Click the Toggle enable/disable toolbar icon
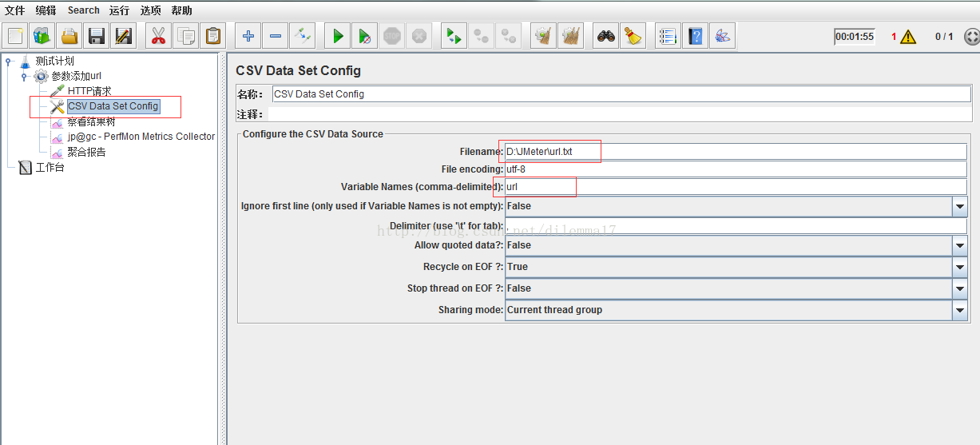Image resolution: width=980 pixels, height=445 pixels. pos(303,36)
